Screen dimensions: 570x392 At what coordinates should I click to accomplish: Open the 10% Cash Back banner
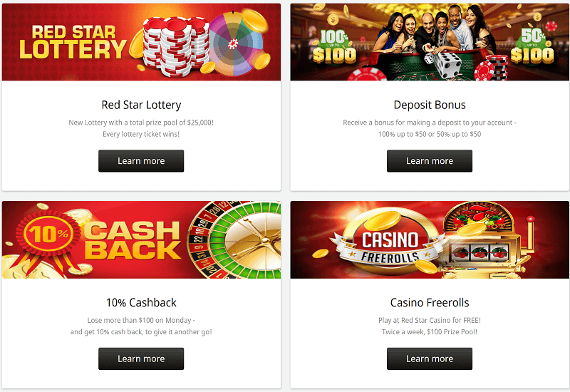point(141,240)
